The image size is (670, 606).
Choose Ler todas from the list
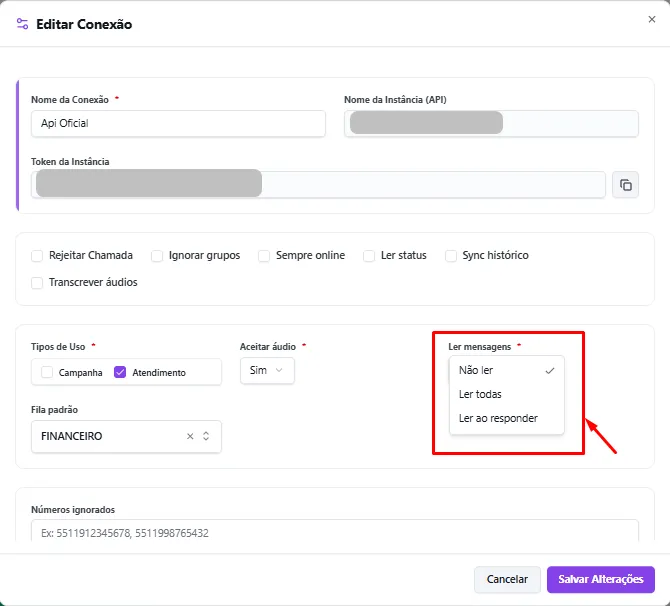click(x=506, y=394)
